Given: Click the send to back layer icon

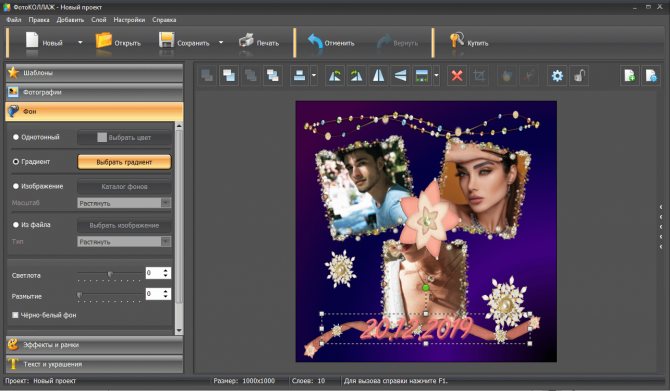Looking at the screenshot, I should tap(272, 76).
